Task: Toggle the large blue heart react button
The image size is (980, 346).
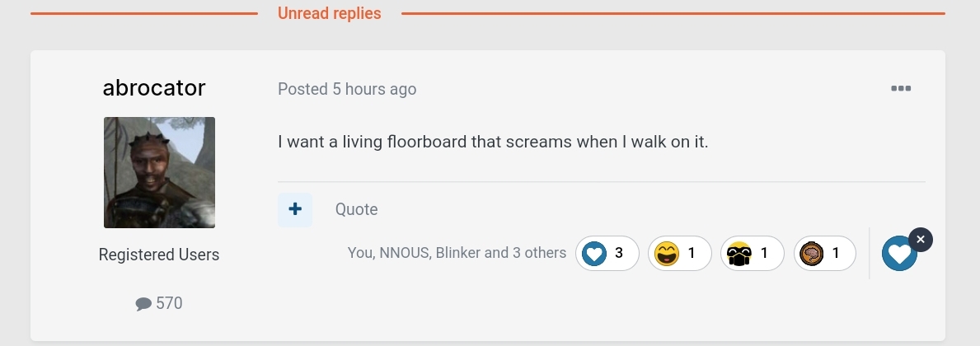Action: click(898, 254)
